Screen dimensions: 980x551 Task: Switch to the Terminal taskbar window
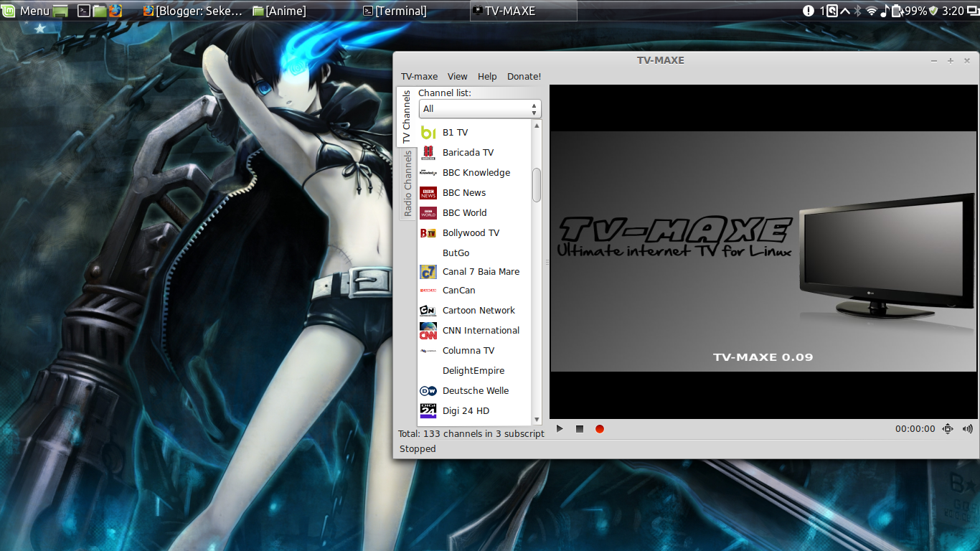tap(395, 11)
